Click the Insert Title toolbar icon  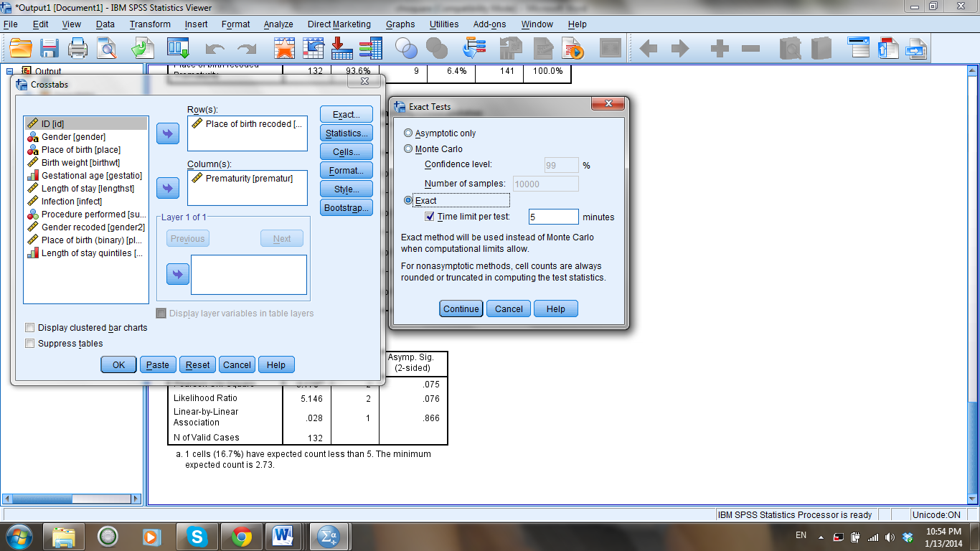click(x=888, y=48)
